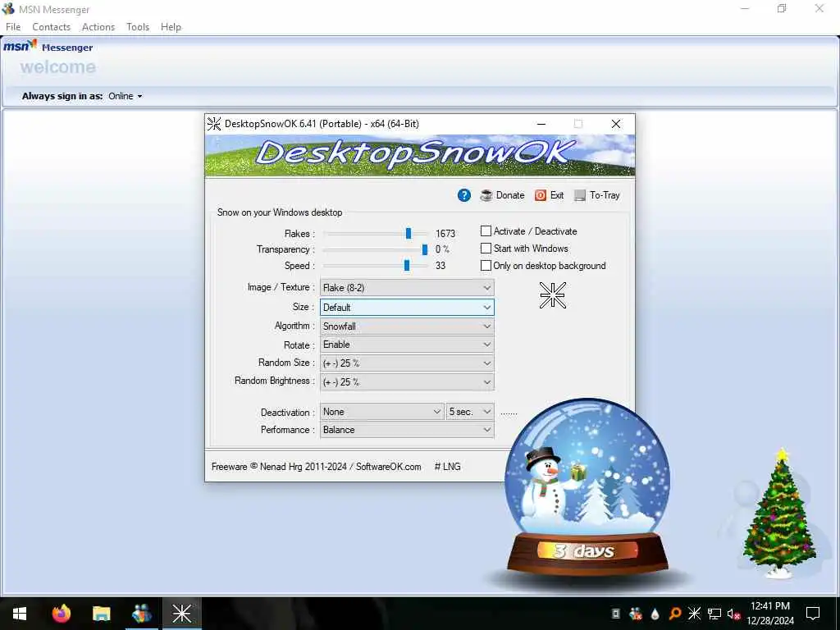Click the snowflake tray icon
840x630 pixels.
(694, 614)
